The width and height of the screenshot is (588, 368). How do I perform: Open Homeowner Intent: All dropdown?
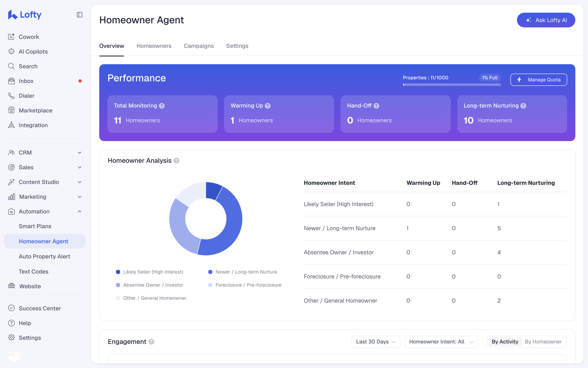click(x=441, y=342)
